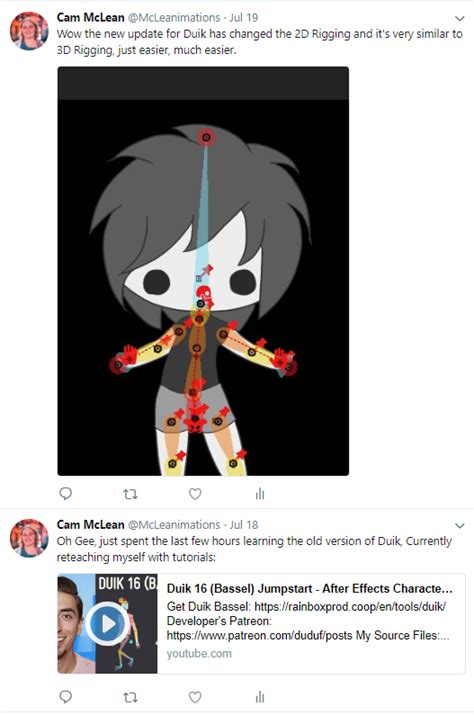474x715 pixels.
Task: Retweet the Jul 18 tutorials tweet
Action: click(x=130, y=697)
